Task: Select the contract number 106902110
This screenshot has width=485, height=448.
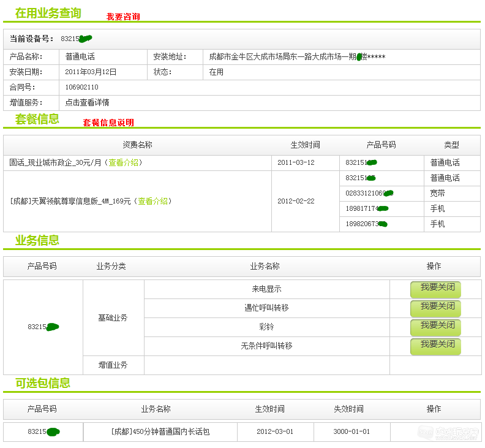Action: tap(81, 87)
